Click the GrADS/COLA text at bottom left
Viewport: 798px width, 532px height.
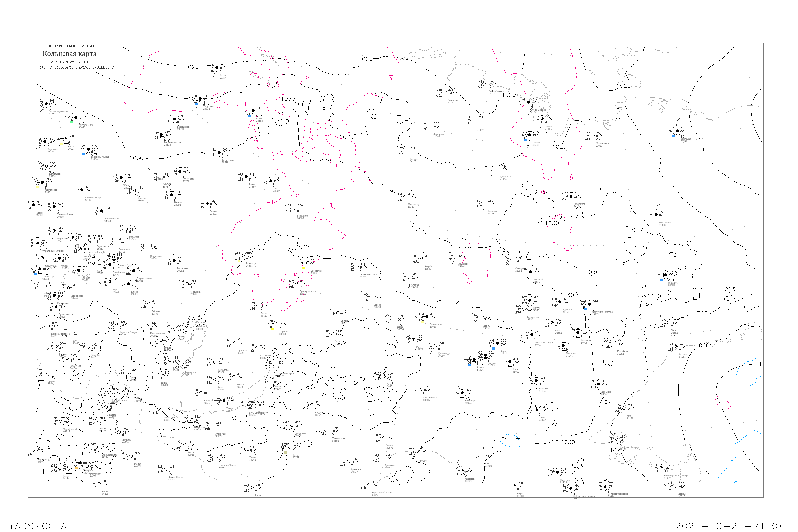(35, 526)
